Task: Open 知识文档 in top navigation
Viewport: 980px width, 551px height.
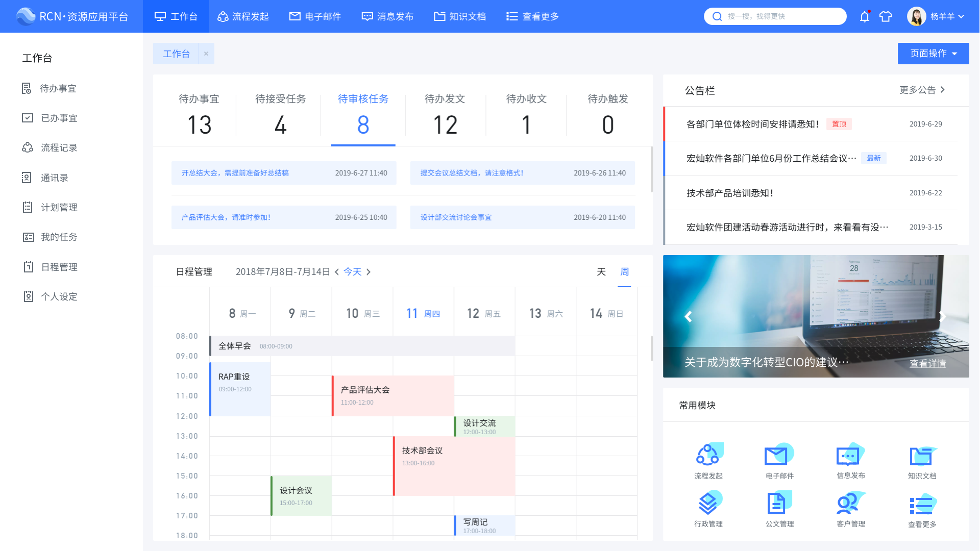Action: coord(460,16)
